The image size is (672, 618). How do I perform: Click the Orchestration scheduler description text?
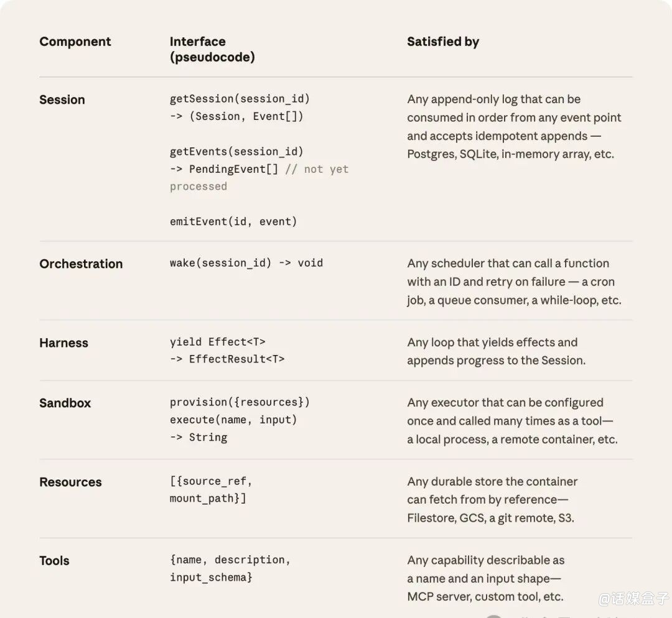point(513,282)
